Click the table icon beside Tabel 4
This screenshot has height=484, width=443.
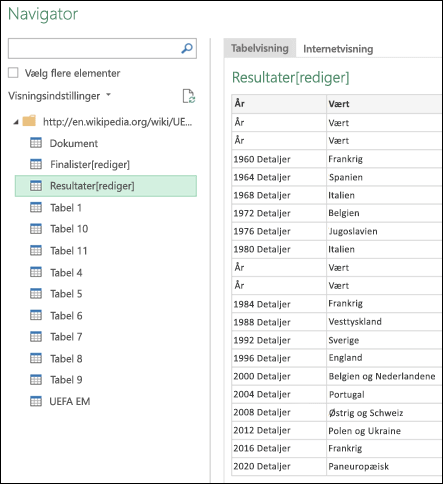[x=36, y=272]
